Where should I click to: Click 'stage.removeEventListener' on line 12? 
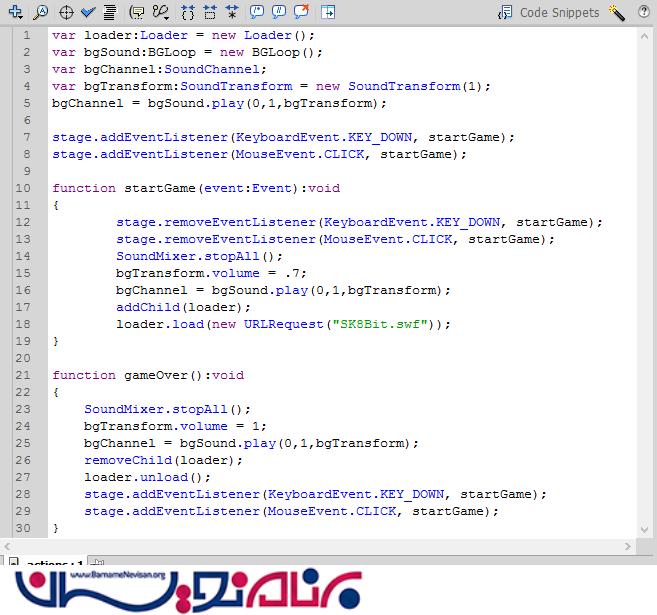pos(216,222)
